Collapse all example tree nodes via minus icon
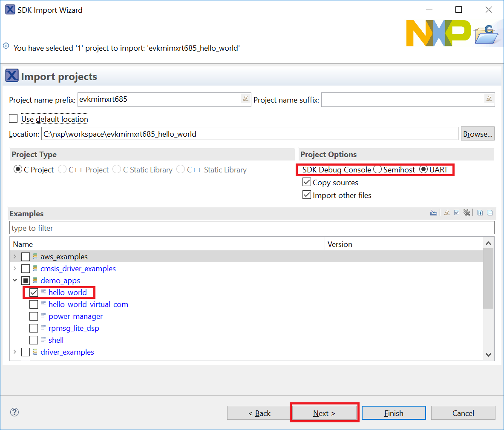Viewport: 504px width, 430px height. [x=490, y=213]
